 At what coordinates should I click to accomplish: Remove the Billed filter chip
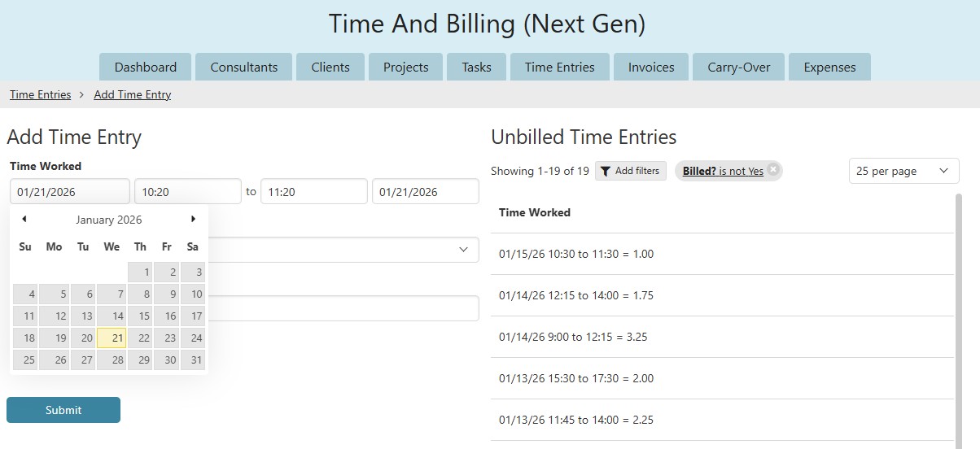click(772, 169)
